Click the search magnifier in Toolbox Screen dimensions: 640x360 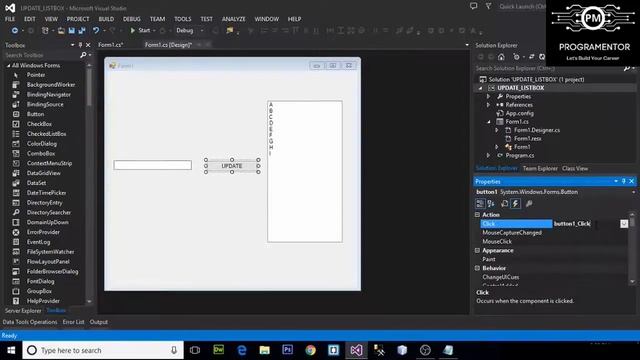pos(83,55)
